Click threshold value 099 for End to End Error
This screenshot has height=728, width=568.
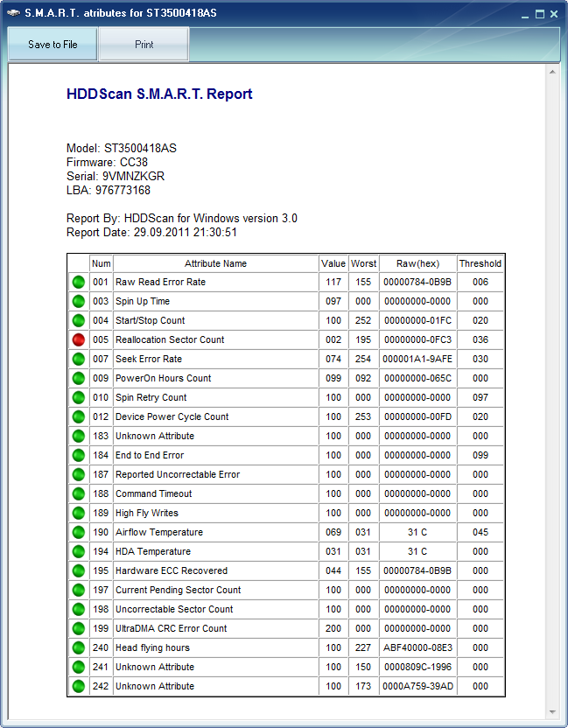point(480,456)
